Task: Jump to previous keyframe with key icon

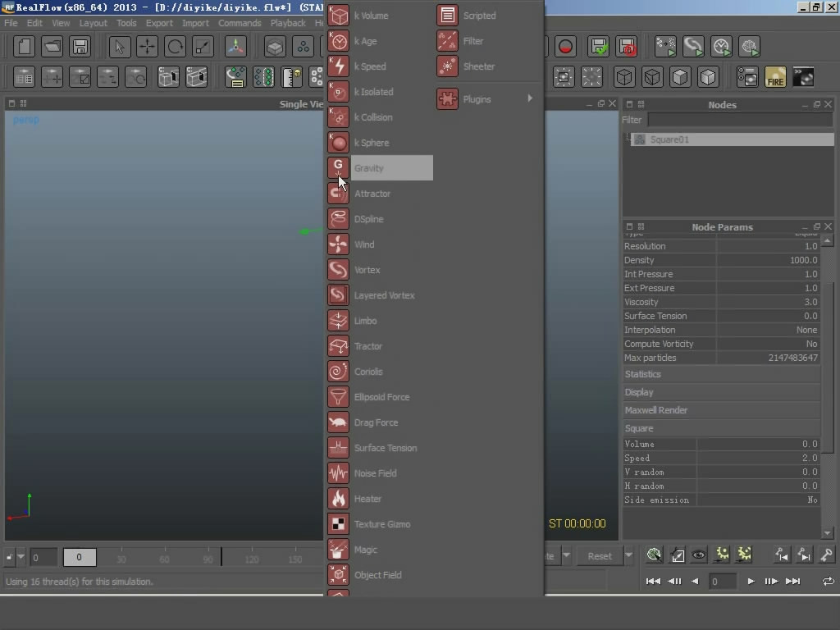Action: 782,555
